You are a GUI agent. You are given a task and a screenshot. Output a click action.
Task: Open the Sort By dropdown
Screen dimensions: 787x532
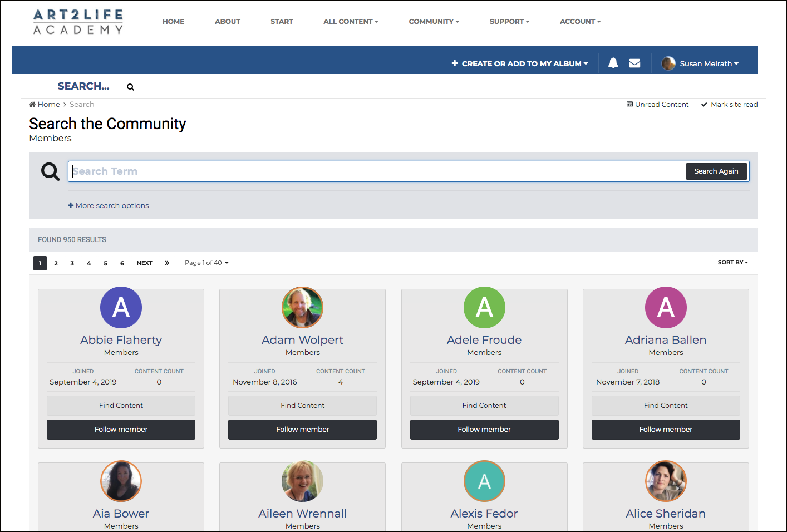732,262
